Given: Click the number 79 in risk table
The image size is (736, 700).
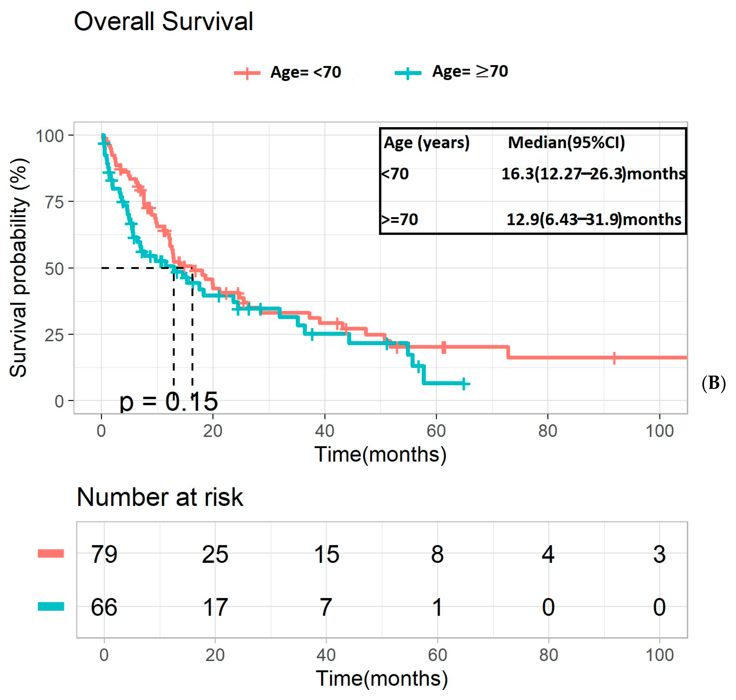Looking at the screenshot, I should coord(104,554).
